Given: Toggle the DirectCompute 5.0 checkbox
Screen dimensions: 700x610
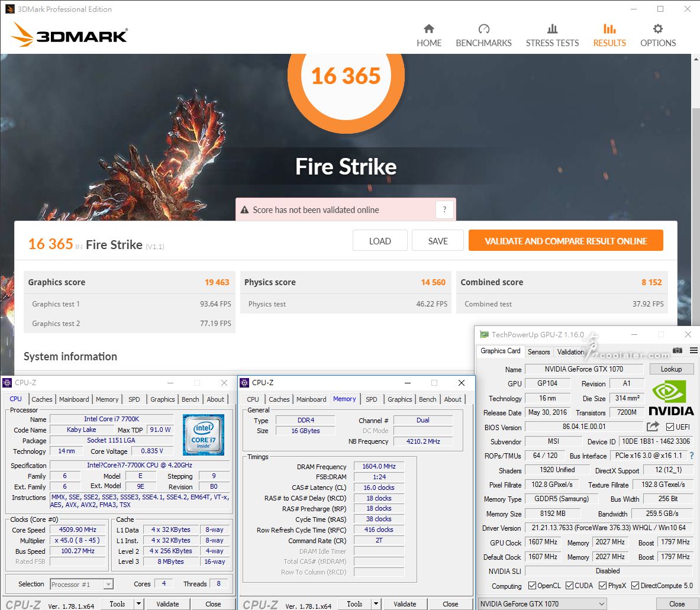Looking at the screenshot, I should (636, 586).
